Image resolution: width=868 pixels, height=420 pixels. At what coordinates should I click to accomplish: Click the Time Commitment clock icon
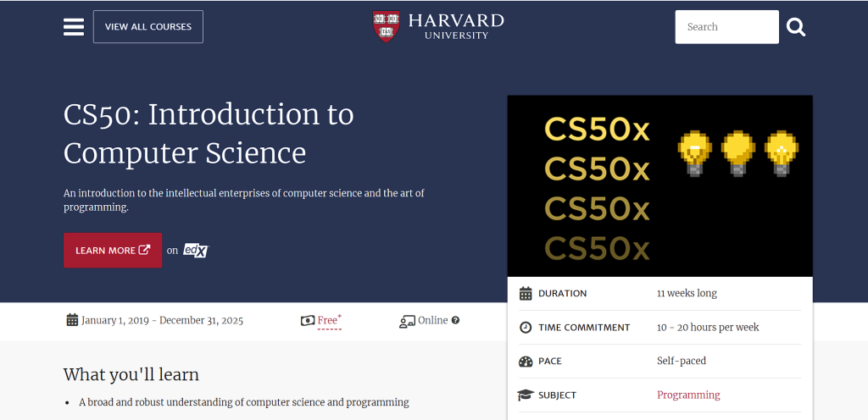(526, 328)
